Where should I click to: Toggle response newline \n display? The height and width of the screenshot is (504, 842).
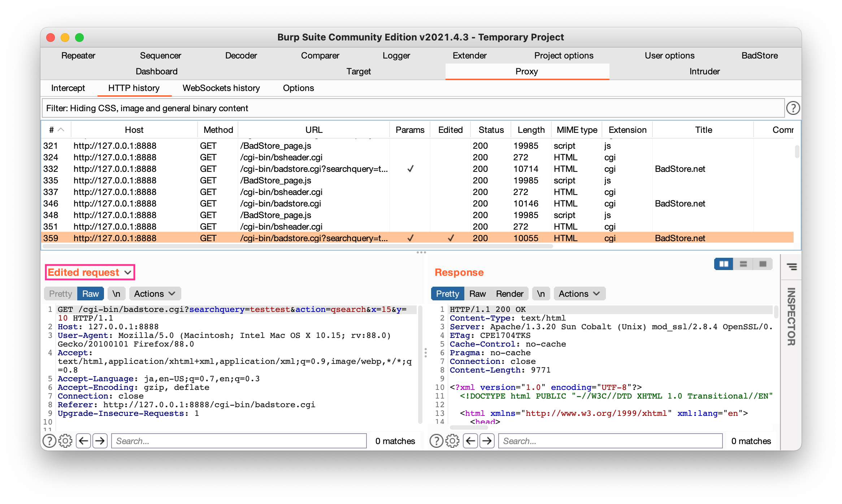point(541,294)
